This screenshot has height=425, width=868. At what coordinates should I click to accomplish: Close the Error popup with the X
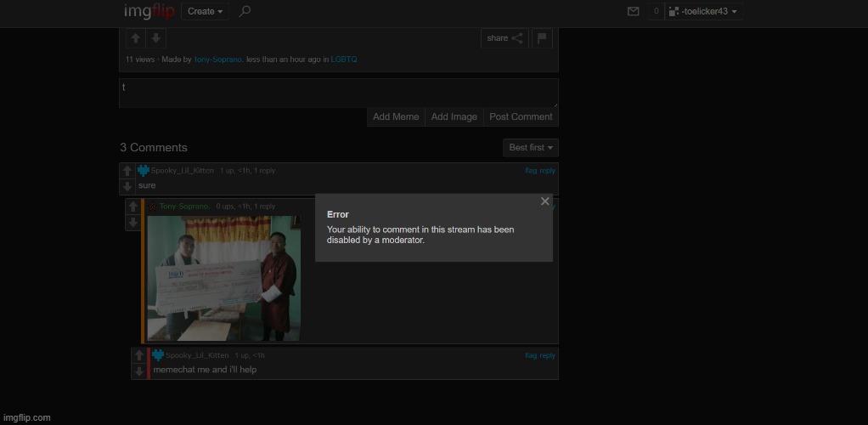click(x=544, y=201)
